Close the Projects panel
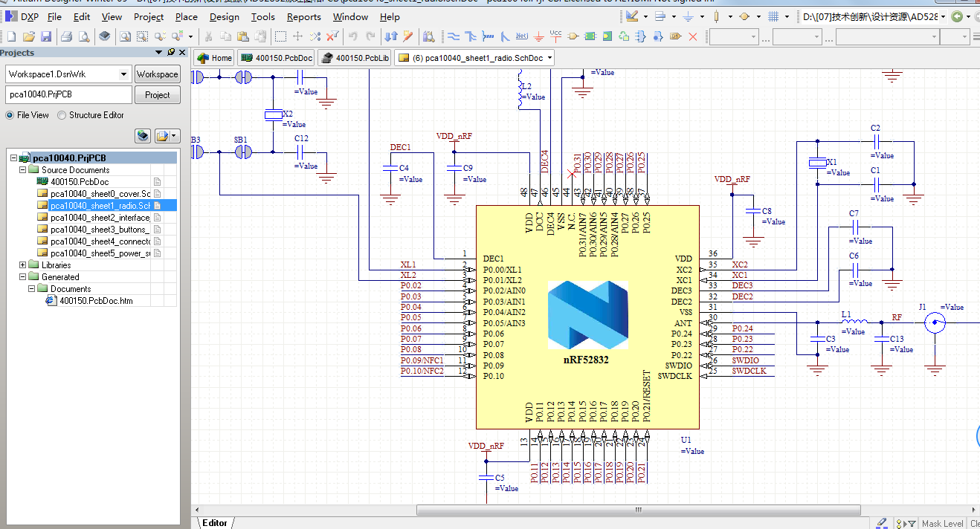980x529 pixels. point(183,52)
